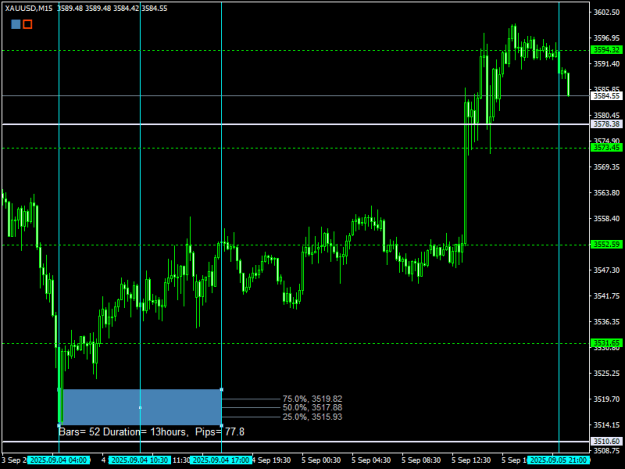Click the filled blue square icon
This screenshot has width=625, height=469.
tap(16, 24)
